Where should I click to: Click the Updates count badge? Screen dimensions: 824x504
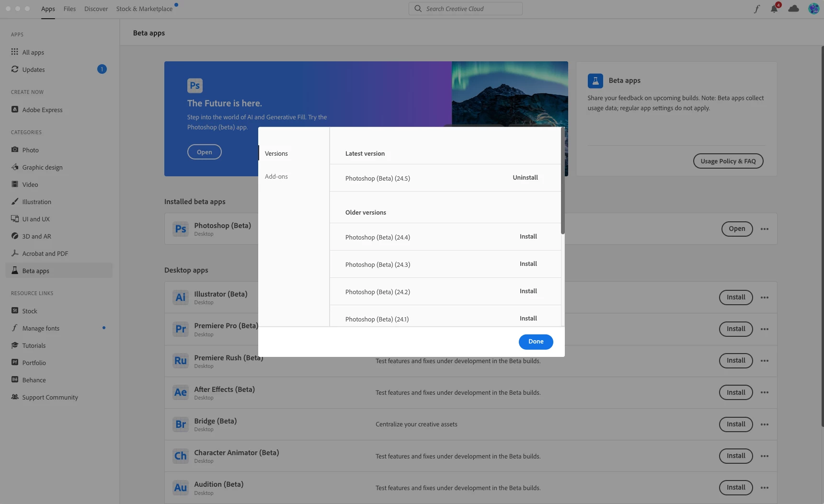pos(102,69)
